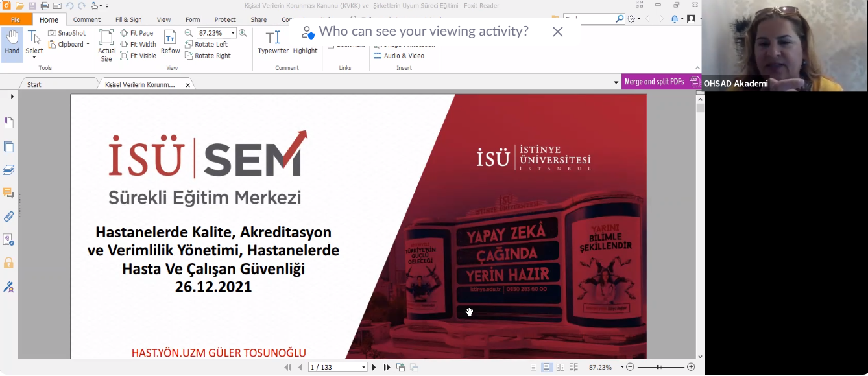Click the SnapShot camera tool
Screen dimensions: 868x376
(x=66, y=33)
